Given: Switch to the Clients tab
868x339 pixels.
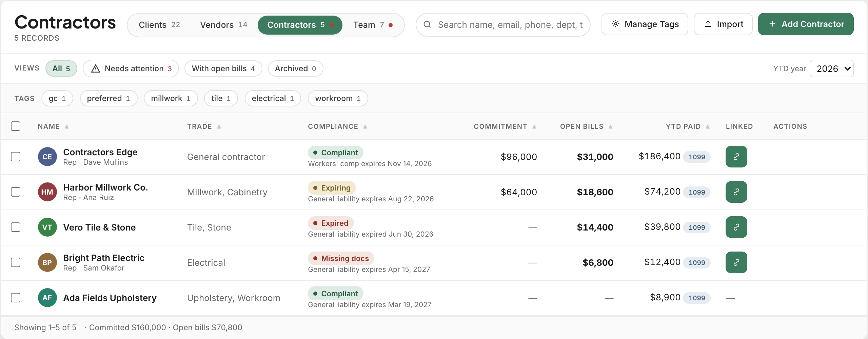Looking at the screenshot, I should coord(159,25).
